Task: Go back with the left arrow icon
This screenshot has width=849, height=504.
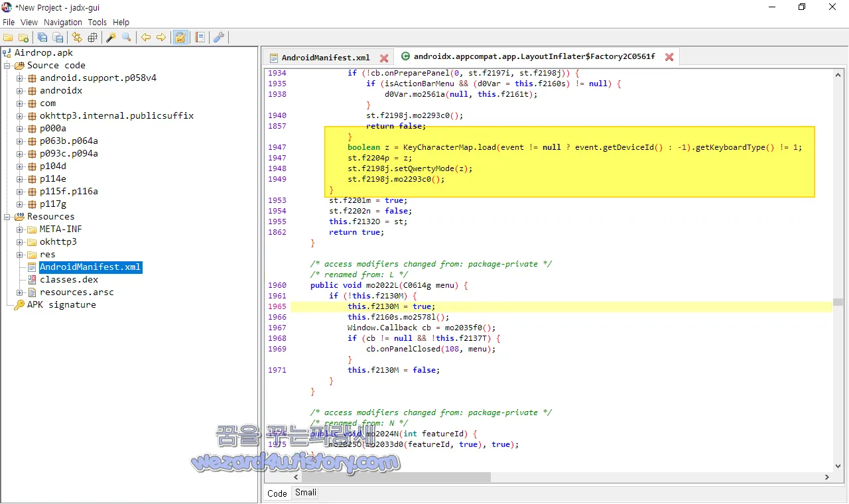Action: click(146, 38)
